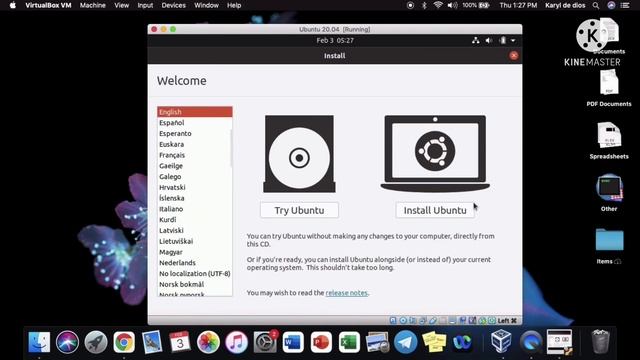Select Galego in the language list
Image resolution: width=640 pixels, height=360 pixels.
tap(195, 177)
